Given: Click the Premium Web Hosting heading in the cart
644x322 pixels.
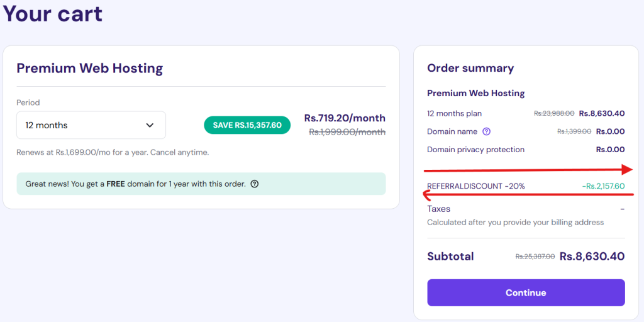Looking at the screenshot, I should click(x=89, y=68).
